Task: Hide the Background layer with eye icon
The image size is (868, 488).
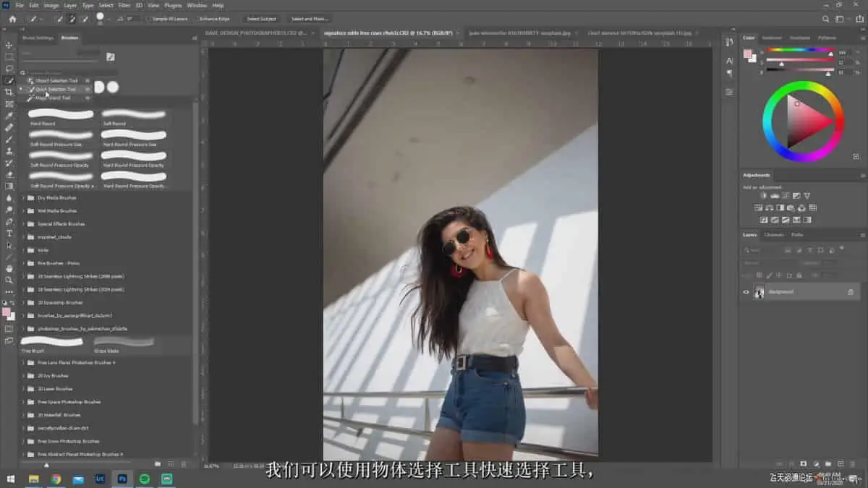Action: click(x=746, y=292)
